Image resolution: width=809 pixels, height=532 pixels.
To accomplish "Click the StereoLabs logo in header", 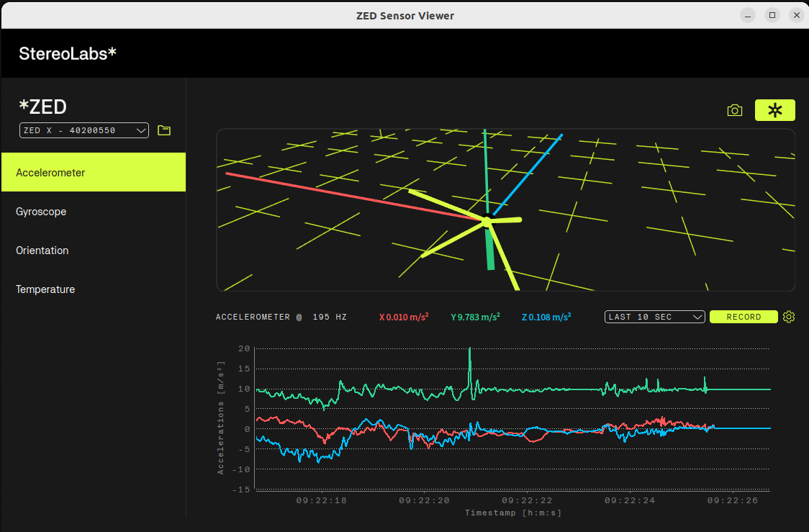I will [x=68, y=53].
